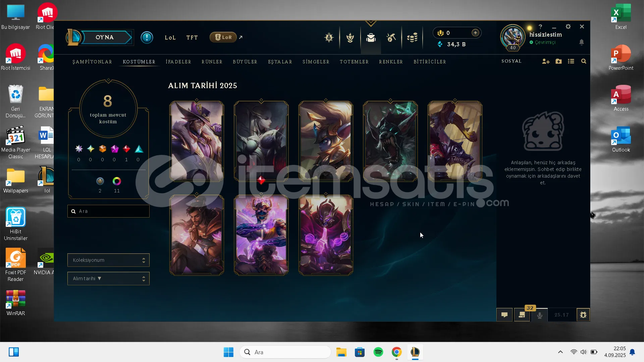Click the masked purple samurai skin card
644x362 pixels.
(x=261, y=235)
